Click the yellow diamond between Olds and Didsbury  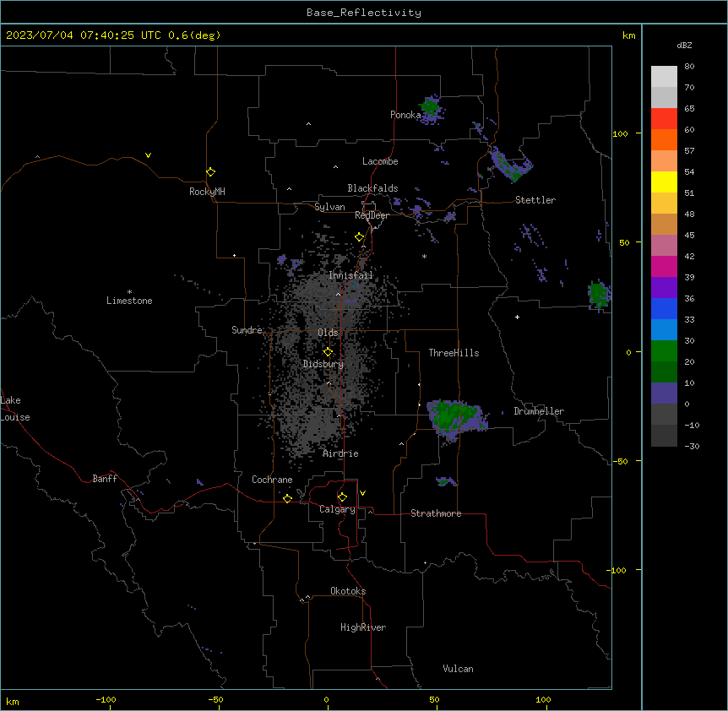(328, 352)
